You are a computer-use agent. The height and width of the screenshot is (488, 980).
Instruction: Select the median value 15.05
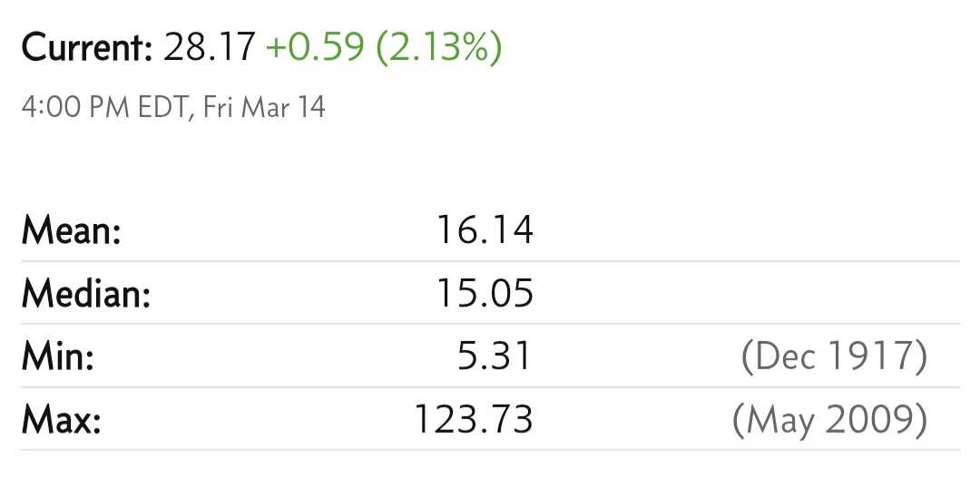485,293
